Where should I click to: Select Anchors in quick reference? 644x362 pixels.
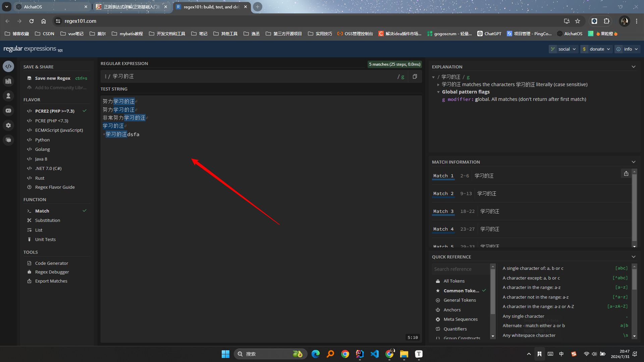point(452,310)
